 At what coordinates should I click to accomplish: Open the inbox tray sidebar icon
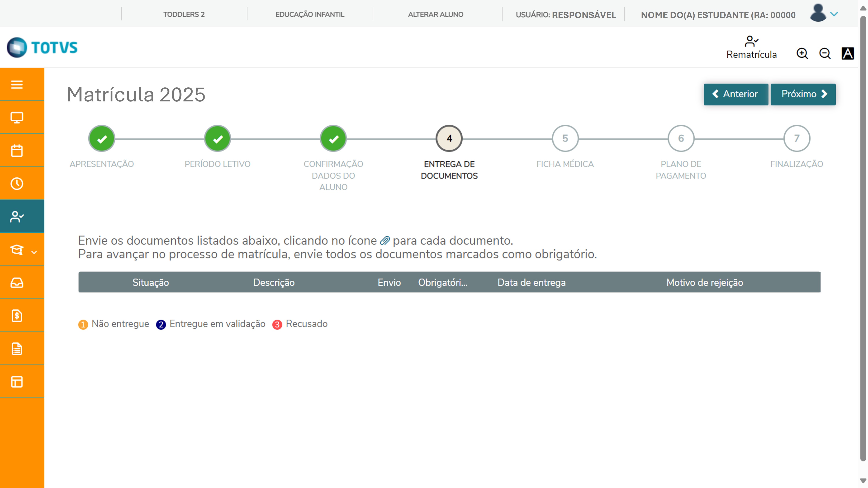point(17,282)
